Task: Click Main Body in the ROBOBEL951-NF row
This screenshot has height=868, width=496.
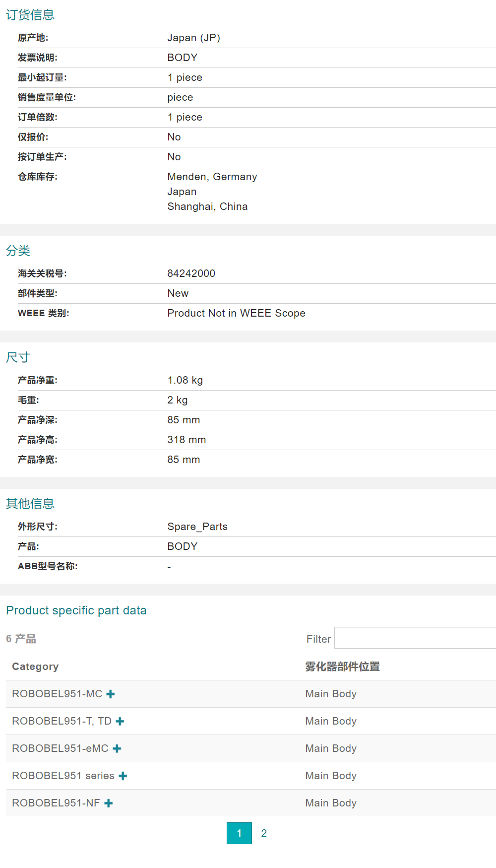Action: pos(331,803)
